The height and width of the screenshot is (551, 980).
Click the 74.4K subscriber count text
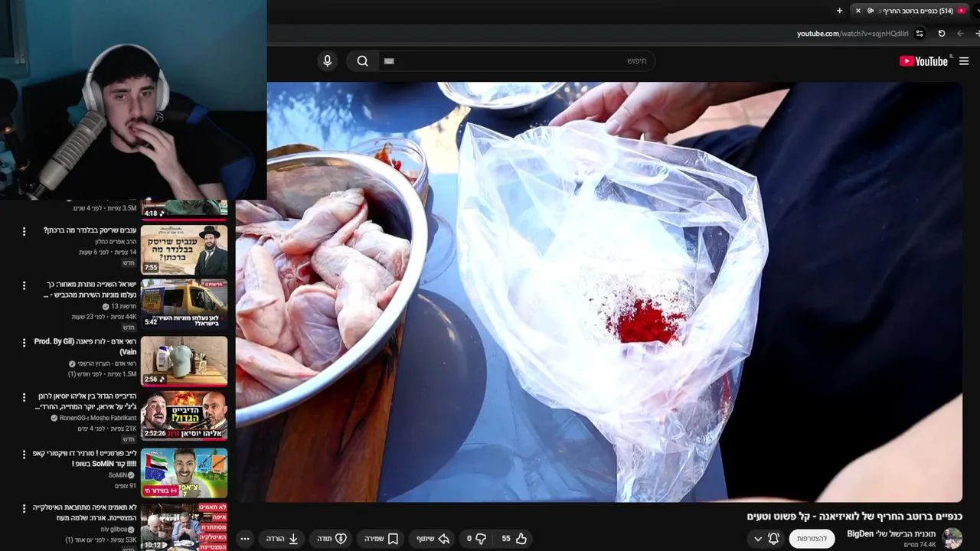pyautogui.click(x=920, y=545)
